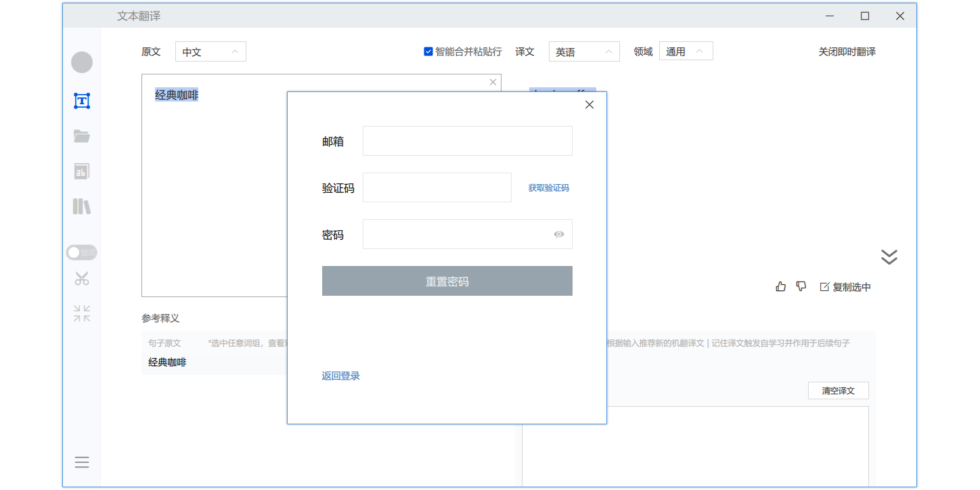Open the hamburger menu at sidebar bottom
980x490 pixels.
(82, 462)
